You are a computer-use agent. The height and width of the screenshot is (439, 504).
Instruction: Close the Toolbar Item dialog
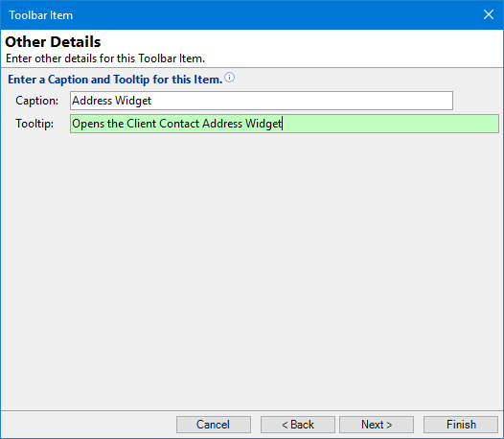pos(489,14)
